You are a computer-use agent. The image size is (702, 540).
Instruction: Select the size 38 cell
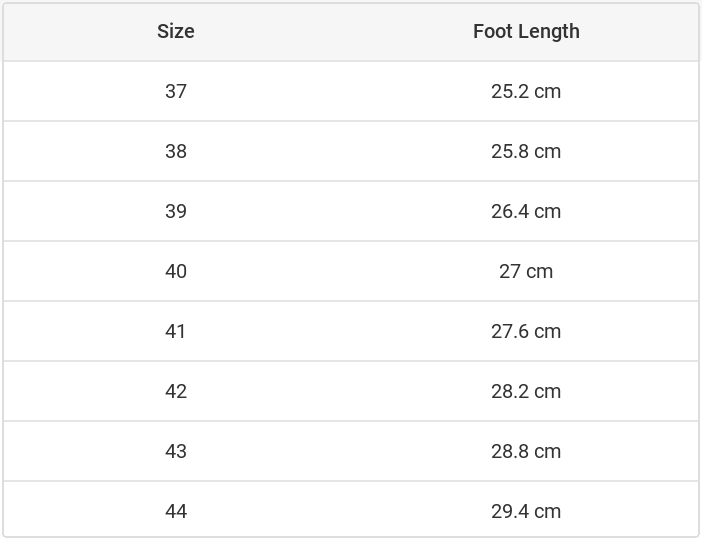tap(176, 151)
